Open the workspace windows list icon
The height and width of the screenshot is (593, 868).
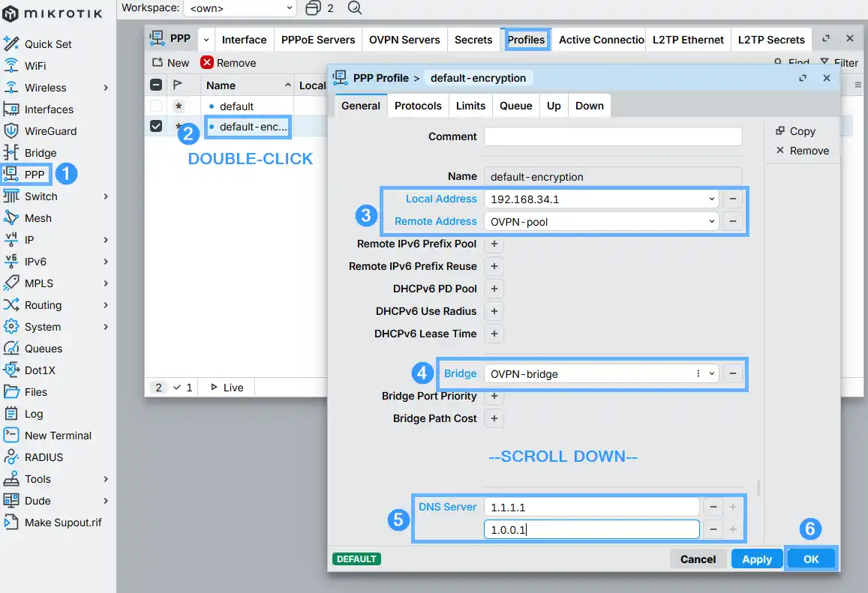[314, 7]
